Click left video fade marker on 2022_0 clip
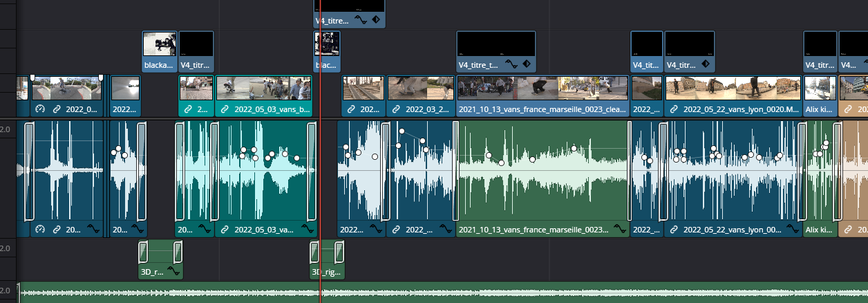 coord(32,77)
